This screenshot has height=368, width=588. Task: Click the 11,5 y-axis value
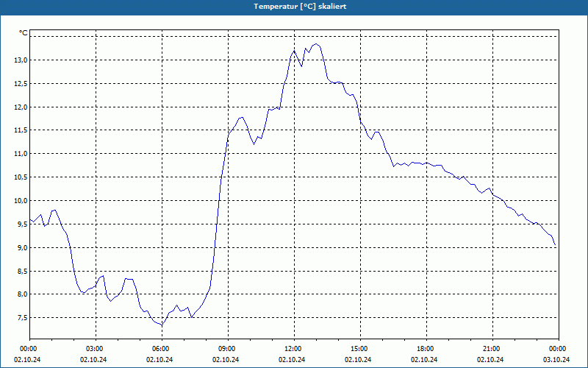21,130
